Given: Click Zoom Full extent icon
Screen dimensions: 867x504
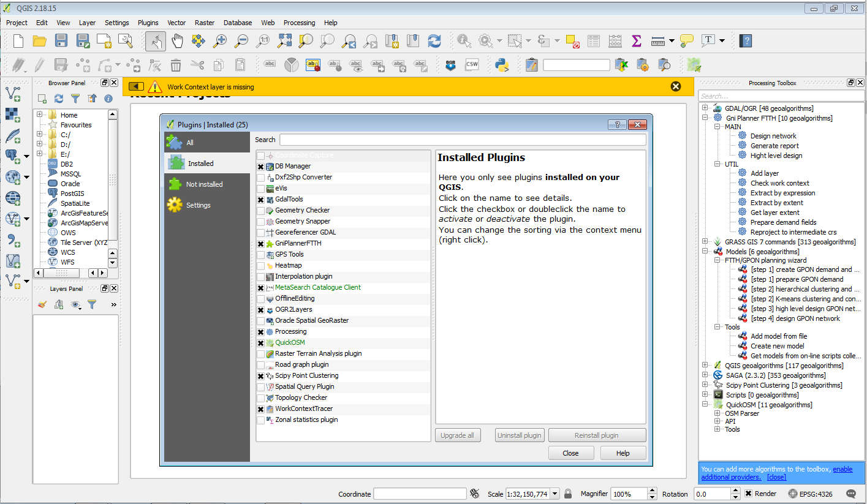Looking at the screenshot, I should pyautogui.click(x=284, y=41).
